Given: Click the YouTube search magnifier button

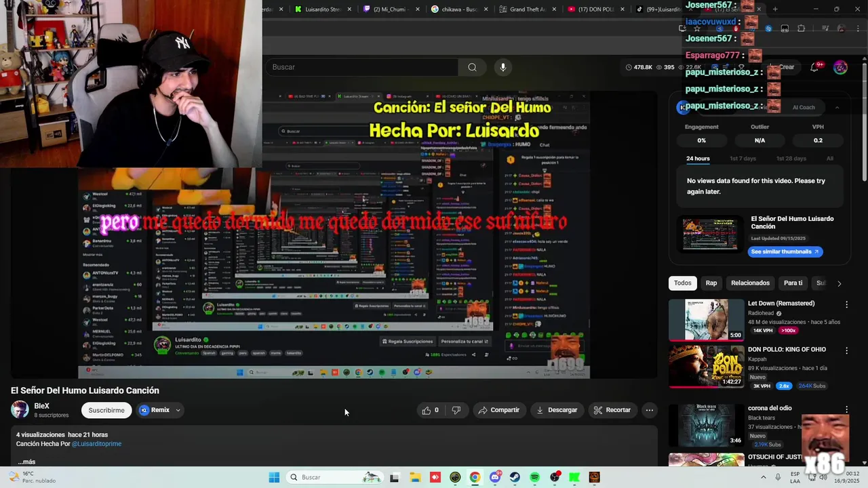Looking at the screenshot, I should [472, 67].
